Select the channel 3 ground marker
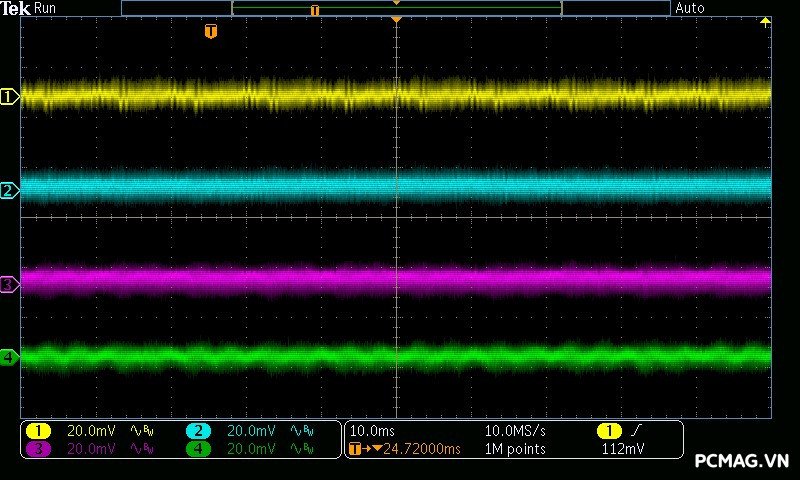 [9, 285]
